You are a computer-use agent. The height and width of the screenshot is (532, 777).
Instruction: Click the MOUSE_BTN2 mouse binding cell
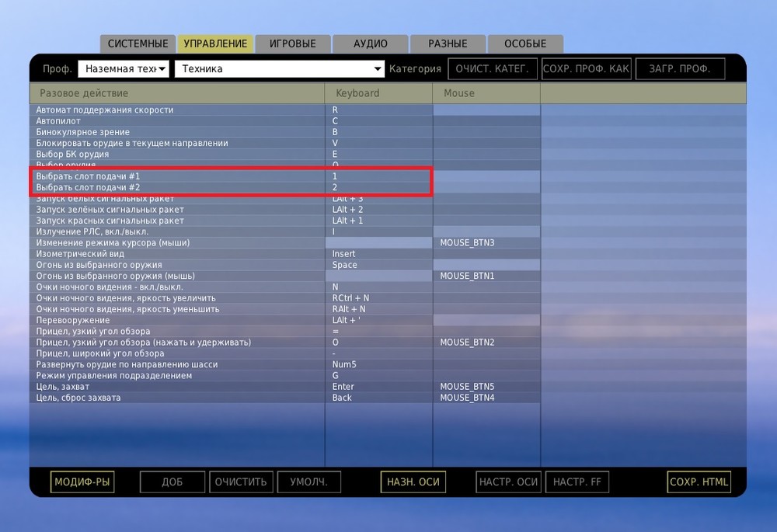pos(486,342)
